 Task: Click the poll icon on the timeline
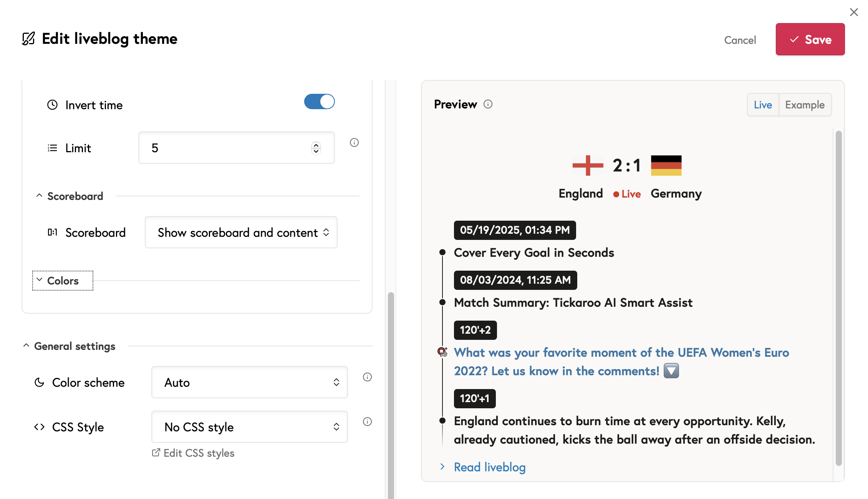point(442,352)
